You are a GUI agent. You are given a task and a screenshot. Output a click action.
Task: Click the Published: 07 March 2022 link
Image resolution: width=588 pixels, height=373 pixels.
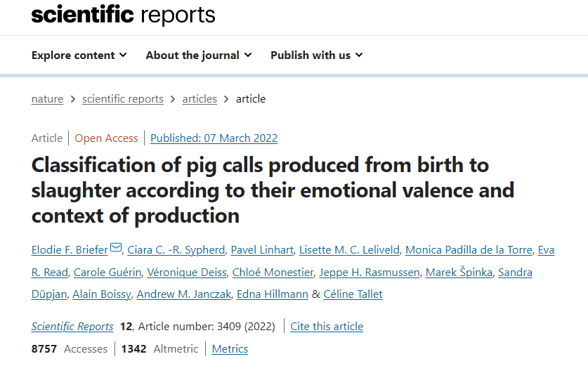pyautogui.click(x=214, y=138)
